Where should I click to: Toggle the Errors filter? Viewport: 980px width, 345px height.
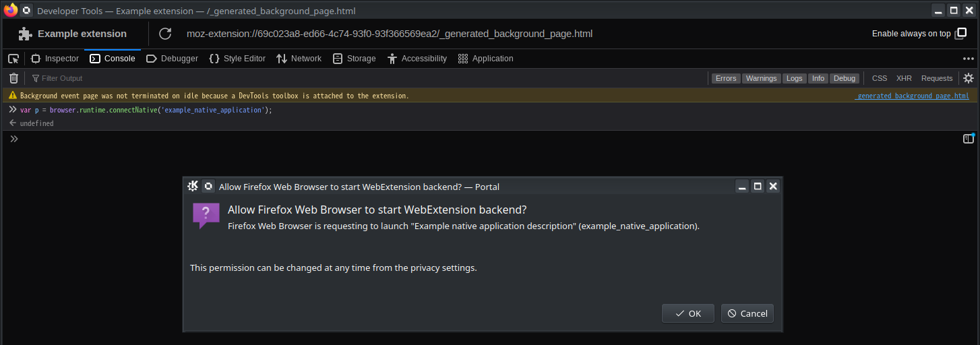726,78
